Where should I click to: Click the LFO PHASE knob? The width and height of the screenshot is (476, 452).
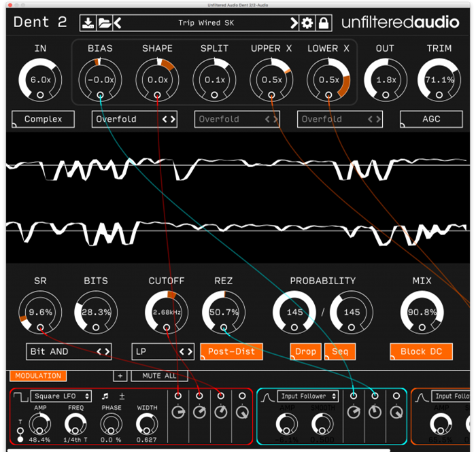pos(111,424)
